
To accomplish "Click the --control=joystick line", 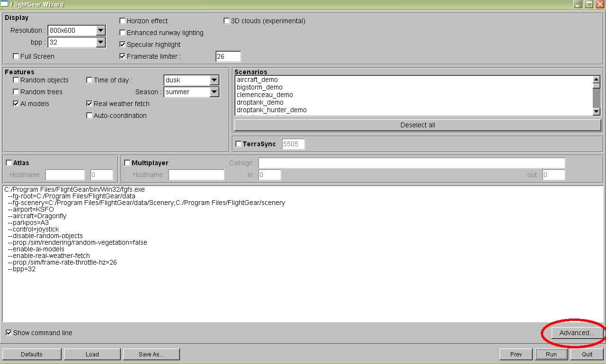I will click(x=34, y=229).
